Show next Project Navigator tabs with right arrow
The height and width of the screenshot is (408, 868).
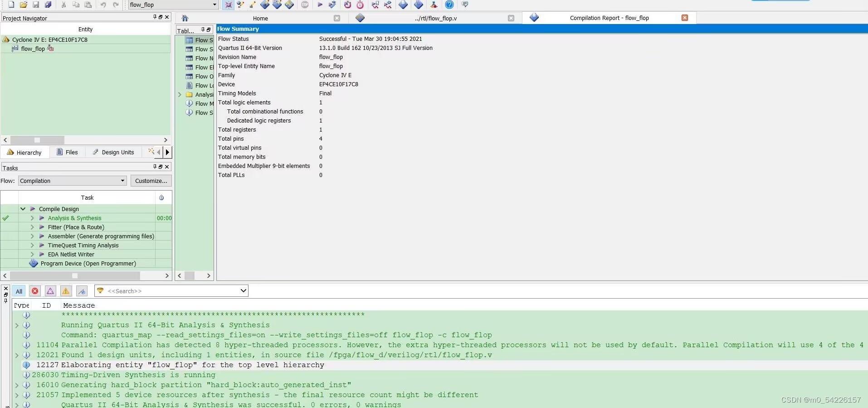167,152
